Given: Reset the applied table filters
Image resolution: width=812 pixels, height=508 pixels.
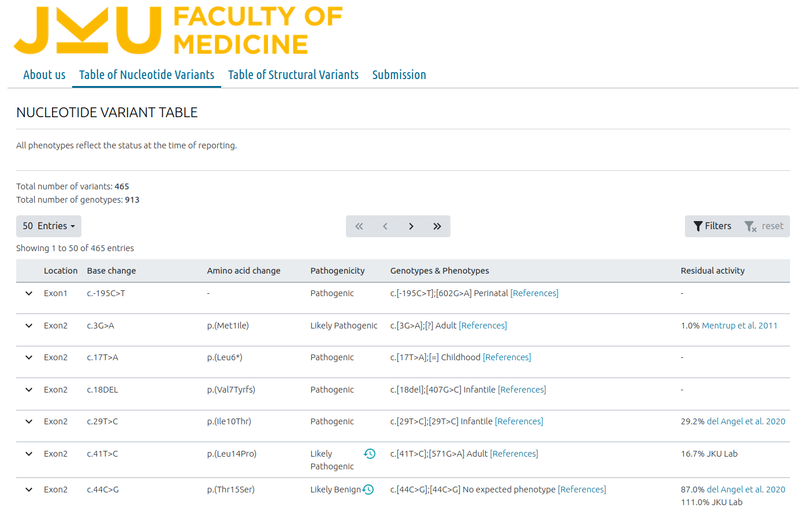Looking at the screenshot, I should 763,226.
